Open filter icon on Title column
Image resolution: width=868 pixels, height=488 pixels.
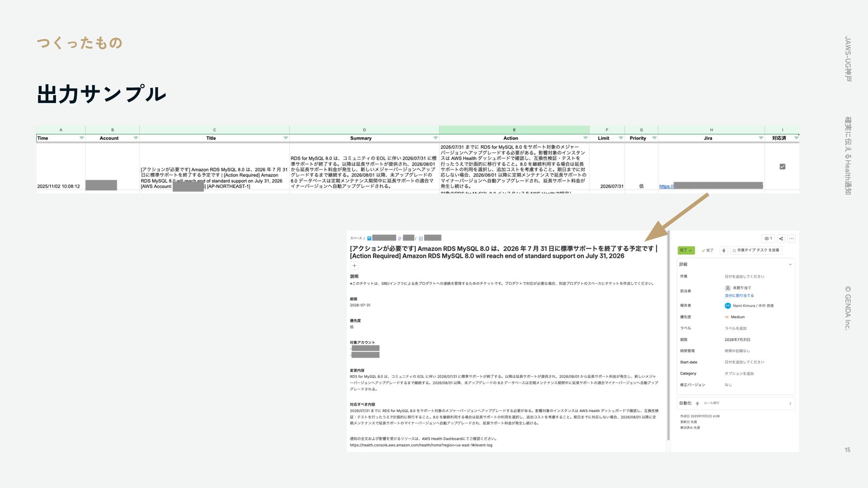pos(285,138)
